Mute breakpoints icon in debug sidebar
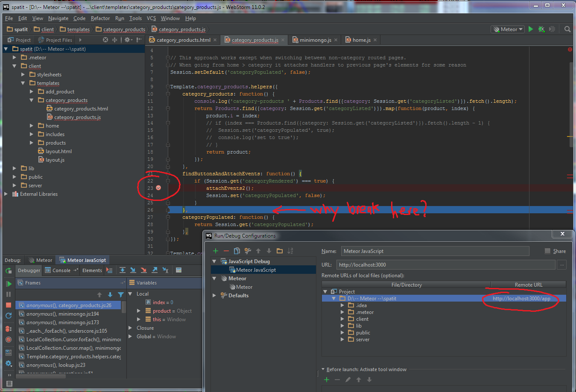The width and height of the screenshot is (576, 392). (9, 340)
